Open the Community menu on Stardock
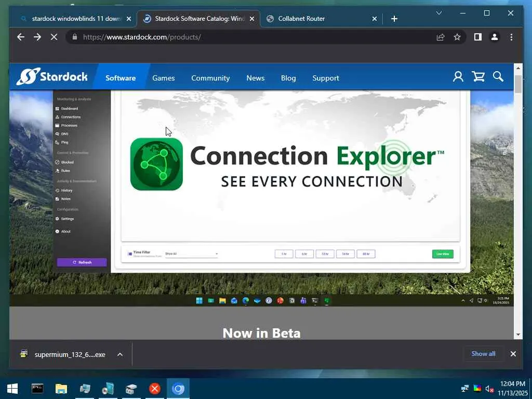This screenshot has height=399, width=532. [x=210, y=78]
